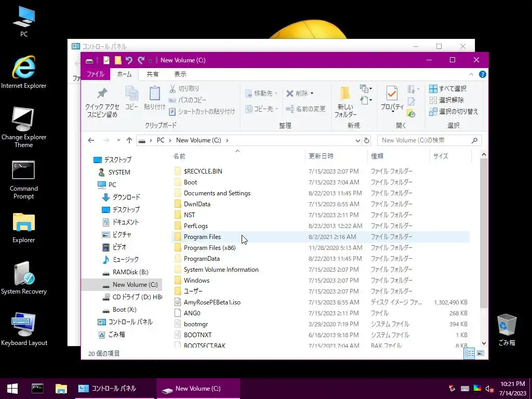This screenshot has width=532, height=399.
Task: Click the clock showing 10:21 PM
Action: [x=512, y=384]
